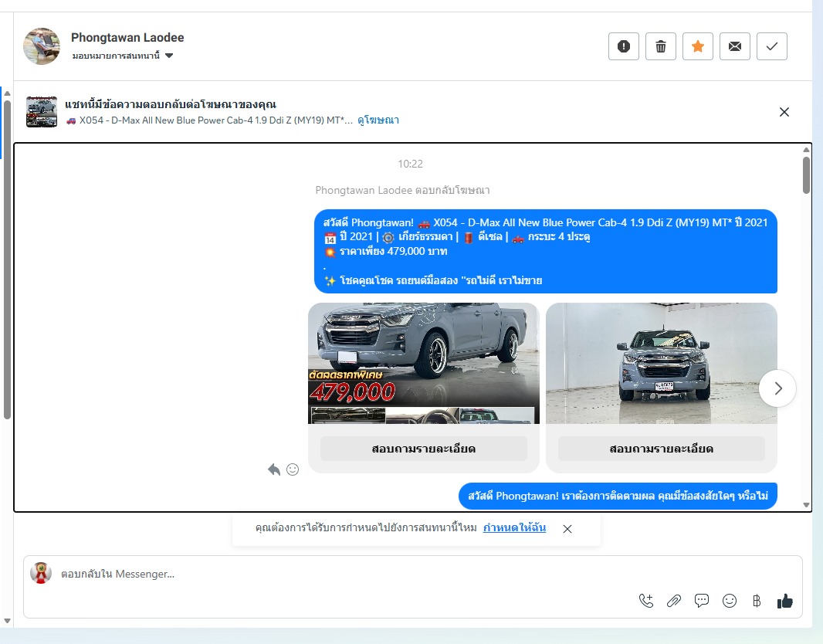Mark conversation as spam with exclamation icon

coord(624,46)
